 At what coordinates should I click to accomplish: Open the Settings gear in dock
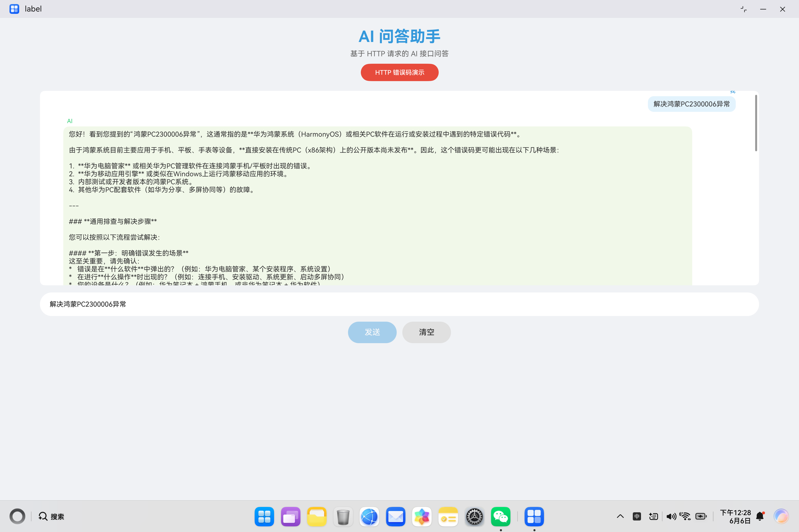[x=474, y=516]
